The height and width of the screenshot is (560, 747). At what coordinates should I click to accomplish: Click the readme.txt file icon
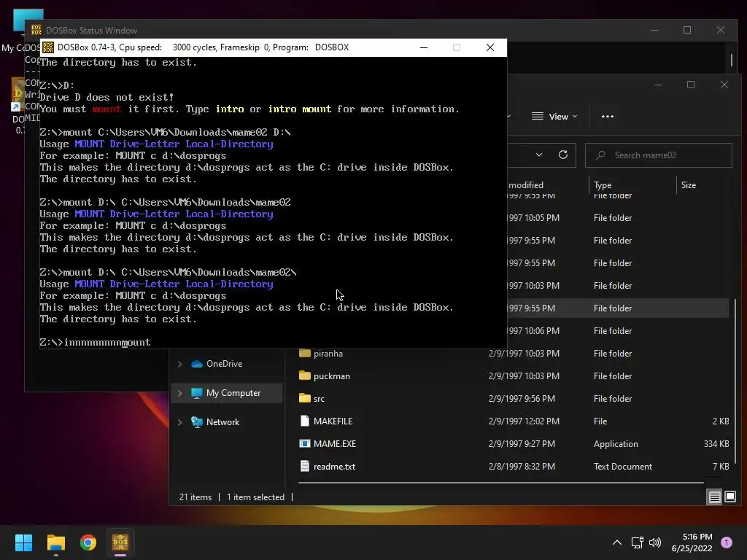click(304, 466)
